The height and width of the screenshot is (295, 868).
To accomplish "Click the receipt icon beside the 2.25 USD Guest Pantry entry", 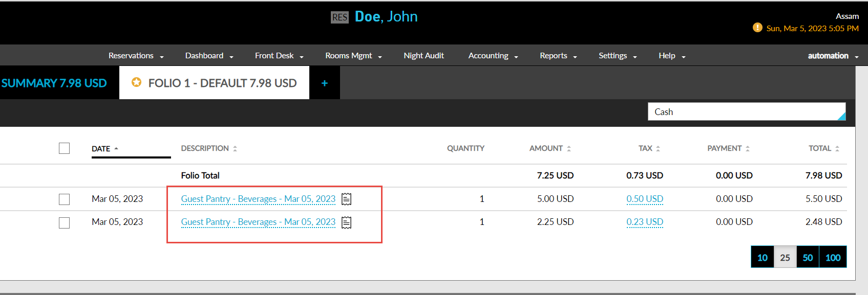I will [x=347, y=222].
